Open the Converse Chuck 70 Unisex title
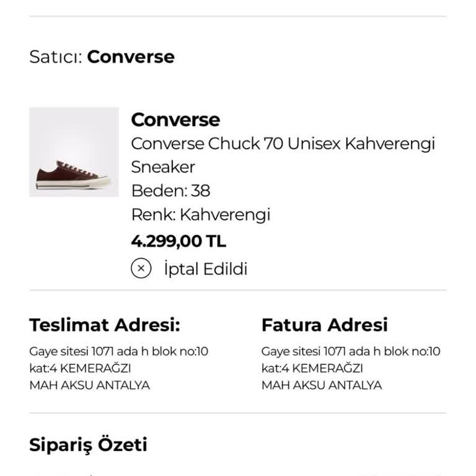Image resolution: width=476 pixels, height=476 pixels. (283, 144)
